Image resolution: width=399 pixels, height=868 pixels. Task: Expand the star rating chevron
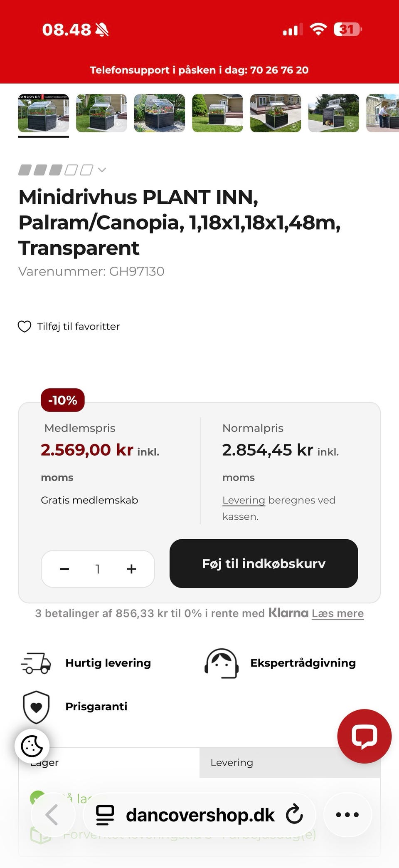102,170
